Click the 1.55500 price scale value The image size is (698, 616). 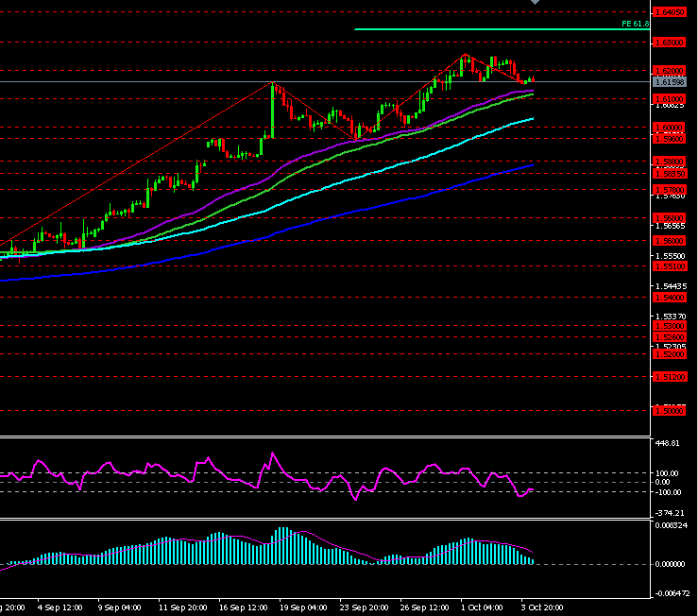[671, 256]
